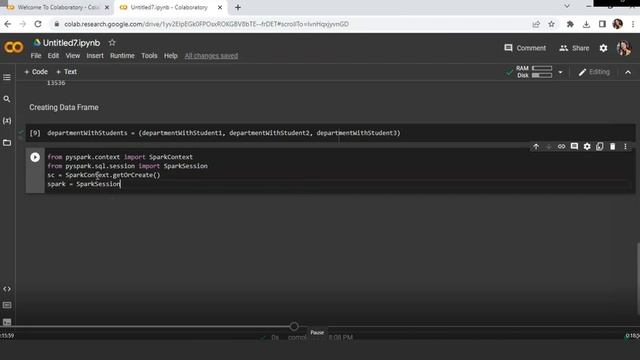Open the terminal icon at sidebar bottom
The width and height of the screenshot is (640, 360).
pos(7,322)
